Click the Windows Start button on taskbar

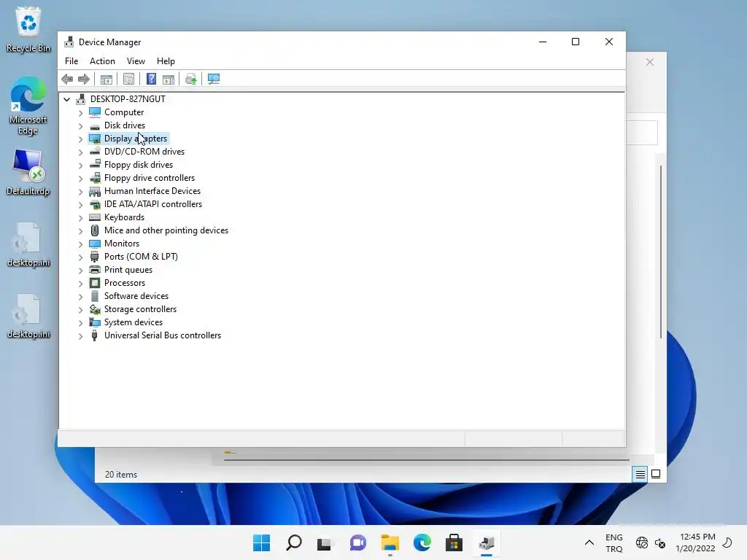(261, 542)
